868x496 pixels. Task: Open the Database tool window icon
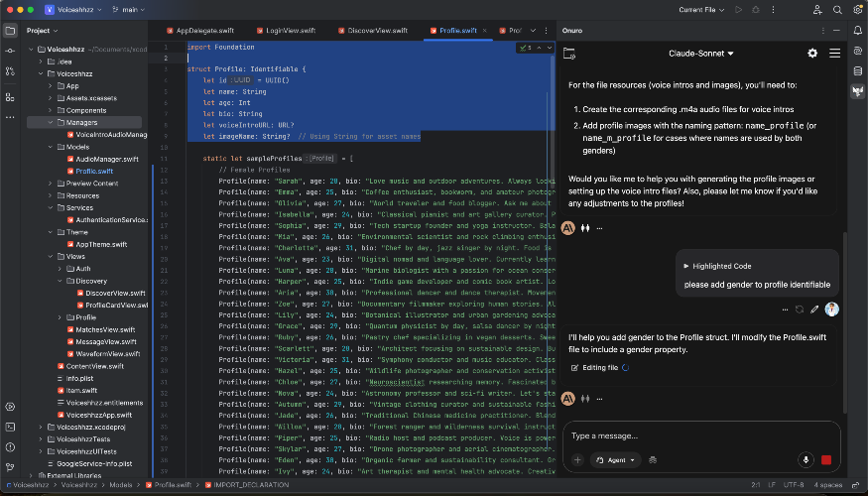tap(857, 72)
